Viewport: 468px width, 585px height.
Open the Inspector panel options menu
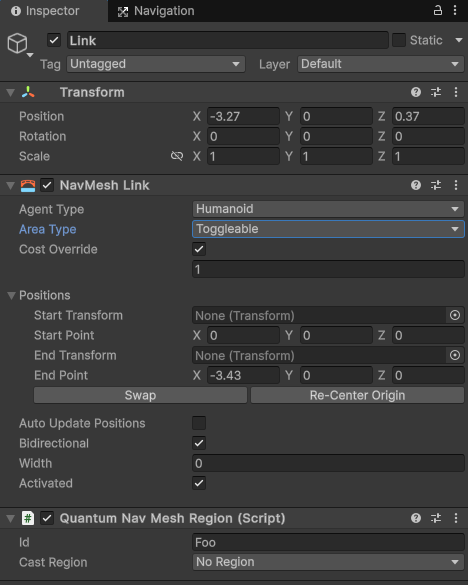pyautogui.click(x=455, y=10)
